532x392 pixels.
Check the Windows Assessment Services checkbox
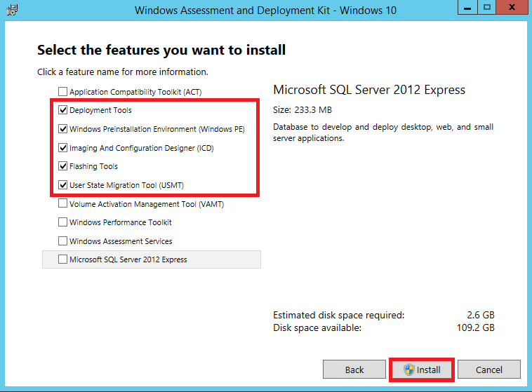tap(62, 241)
